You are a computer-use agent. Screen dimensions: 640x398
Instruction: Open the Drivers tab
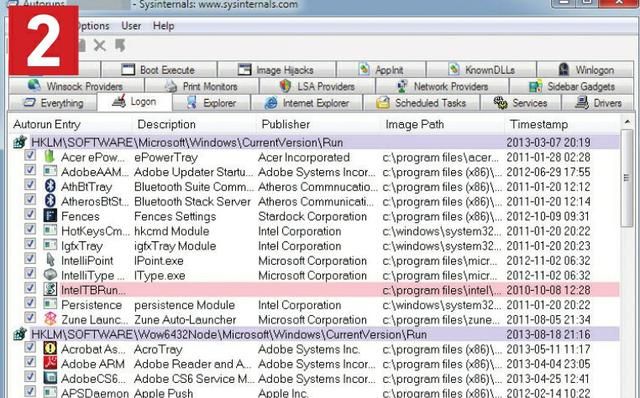pyautogui.click(x=598, y=102)
